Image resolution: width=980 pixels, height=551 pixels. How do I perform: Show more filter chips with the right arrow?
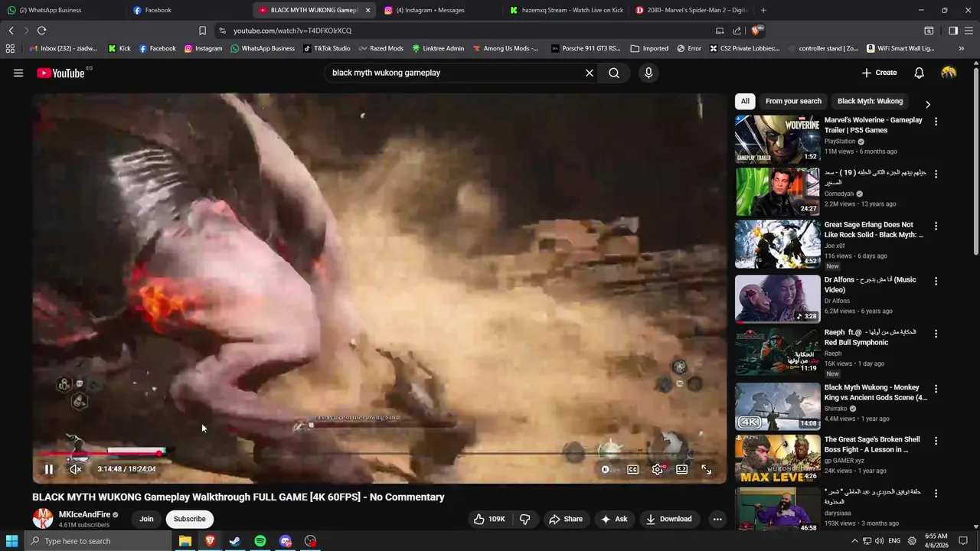click(928, 103)
